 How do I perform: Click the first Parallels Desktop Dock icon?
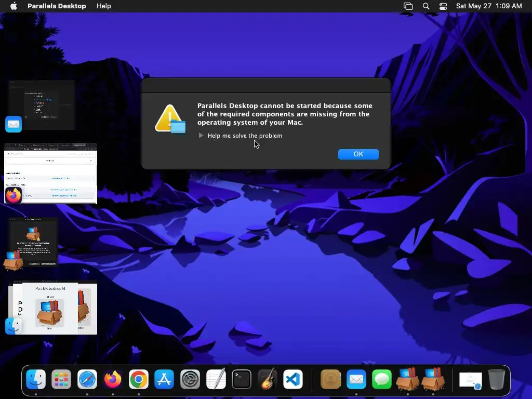(x=407, y=379)
